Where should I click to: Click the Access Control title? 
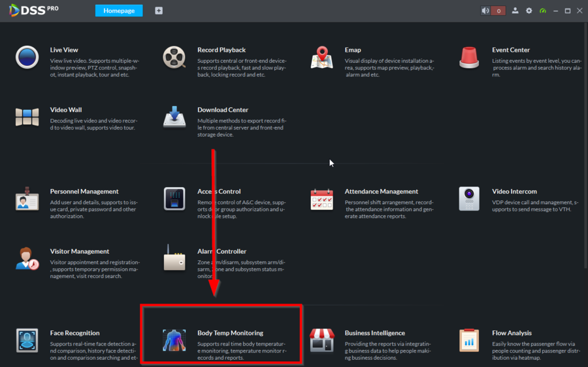[219, 192]
